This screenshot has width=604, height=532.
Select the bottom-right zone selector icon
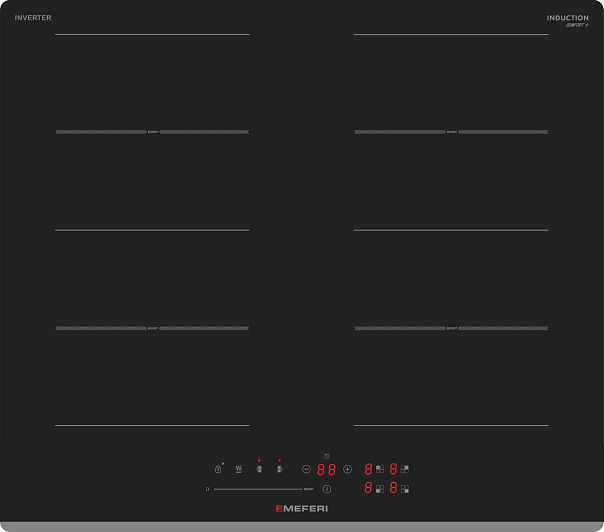(x=405, y=489)
